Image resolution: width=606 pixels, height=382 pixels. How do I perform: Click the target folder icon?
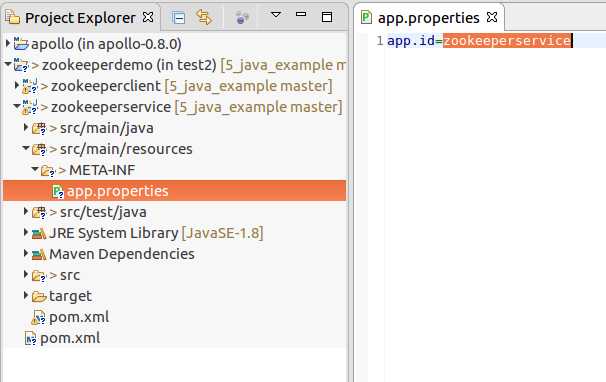click(x=39, y=296)
